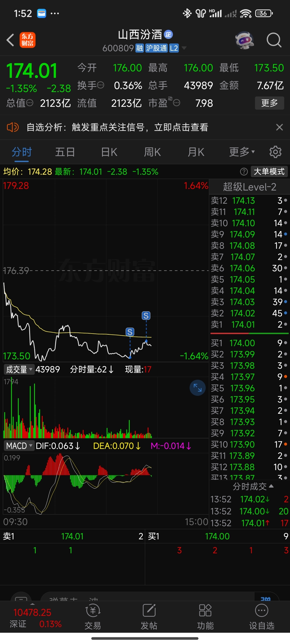
Task: Toggle 大单模式 button
Action: [269, 171]
